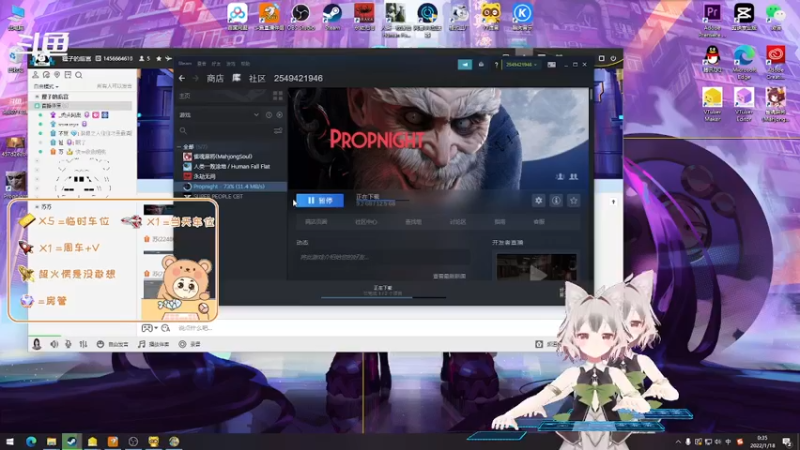Open the 社区中心 community hub link
The width and height of the screenshot is (800, 450).
(x=366, y=222)
